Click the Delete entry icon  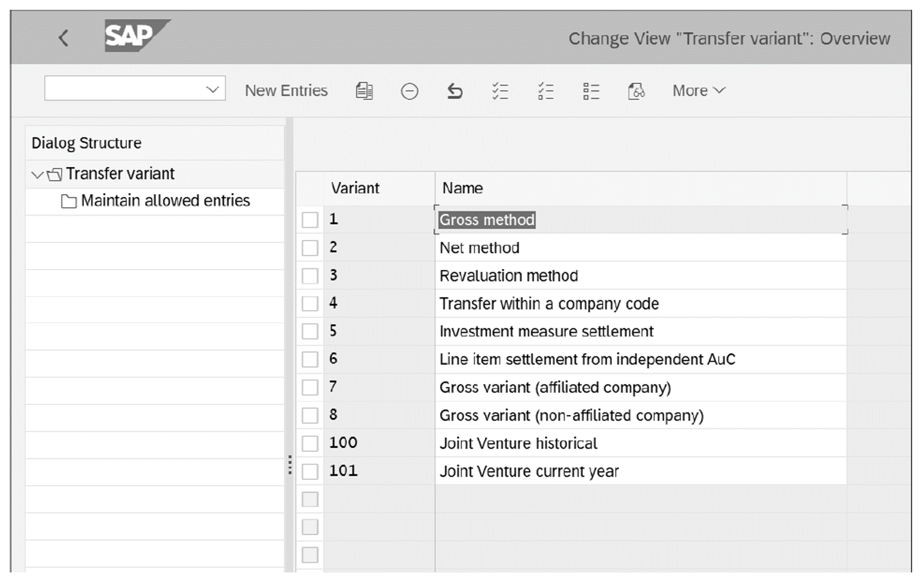pos(410,90)
